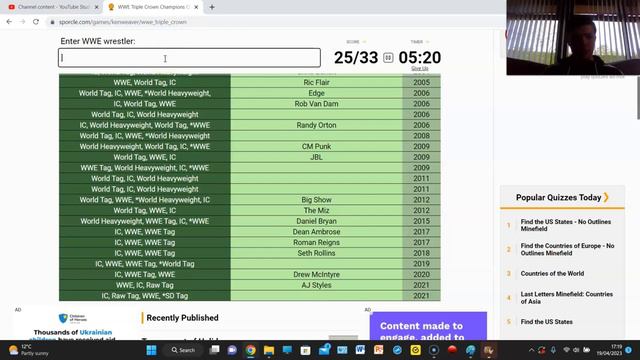
Task: Open Task View in the taskbar
Action: click(x=214, y=350)
